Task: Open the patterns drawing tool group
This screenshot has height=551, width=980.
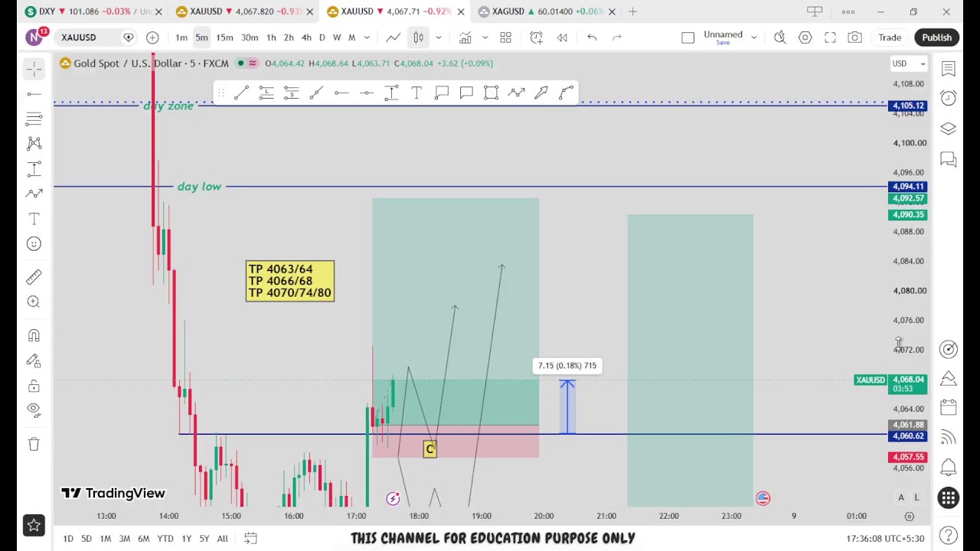Action: (34, 143)
